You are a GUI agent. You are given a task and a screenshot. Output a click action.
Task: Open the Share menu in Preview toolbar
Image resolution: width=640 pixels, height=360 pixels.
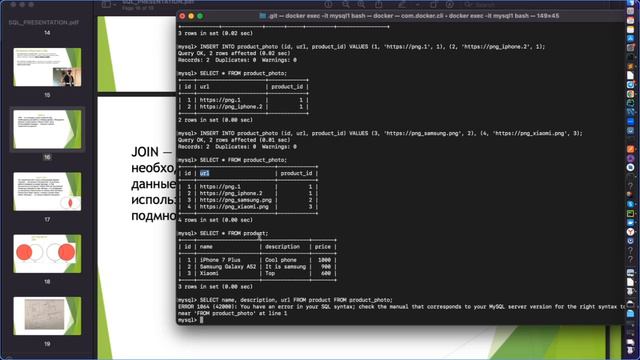379,5
